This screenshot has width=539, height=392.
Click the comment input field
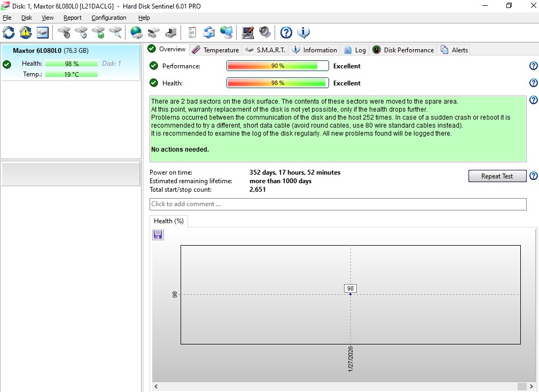click(338, 204)
